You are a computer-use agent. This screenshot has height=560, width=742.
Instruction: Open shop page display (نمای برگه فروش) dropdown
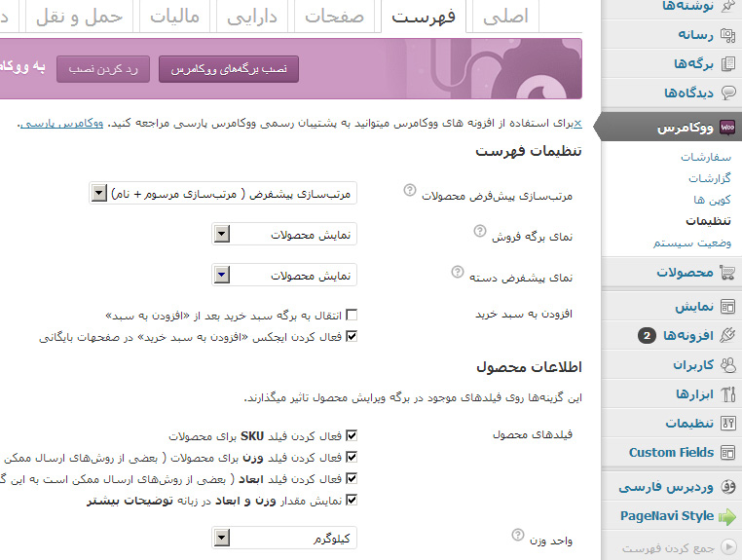coord(284,234)
